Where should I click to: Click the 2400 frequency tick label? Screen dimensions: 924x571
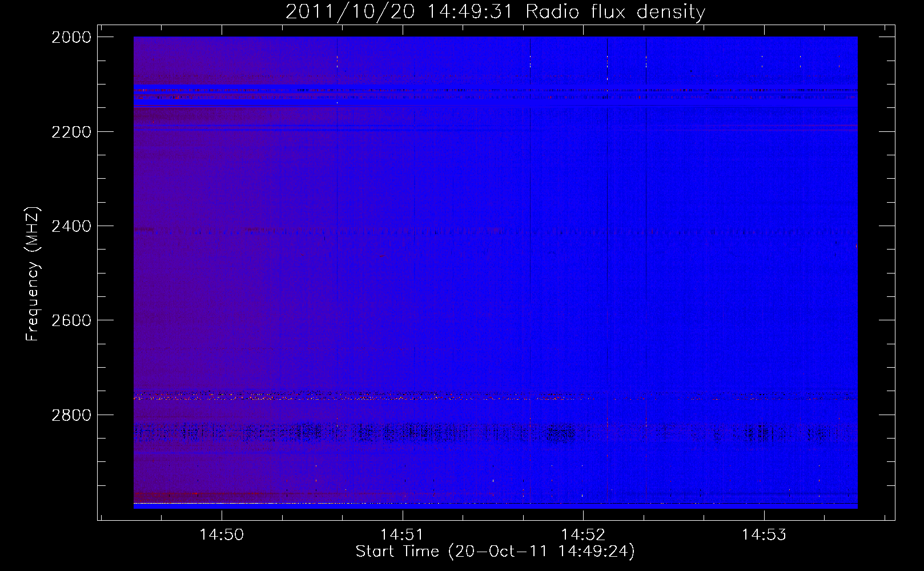click(71, 227)
